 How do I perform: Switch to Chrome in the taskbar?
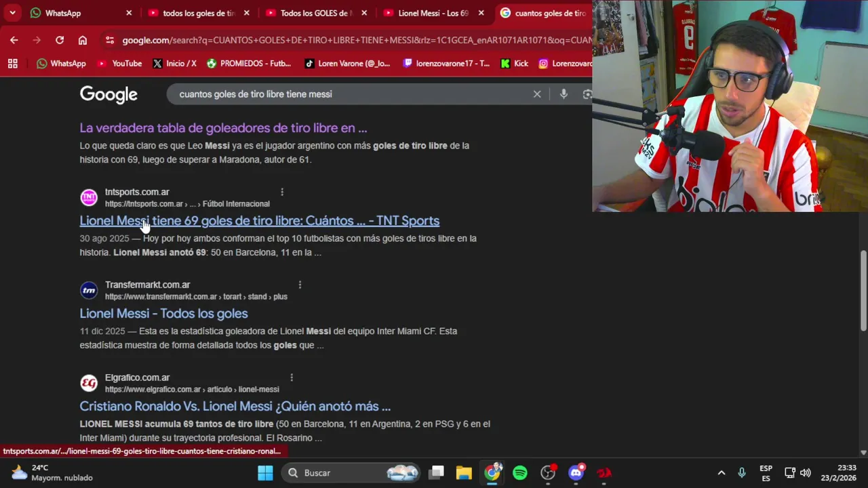(492, 472)
